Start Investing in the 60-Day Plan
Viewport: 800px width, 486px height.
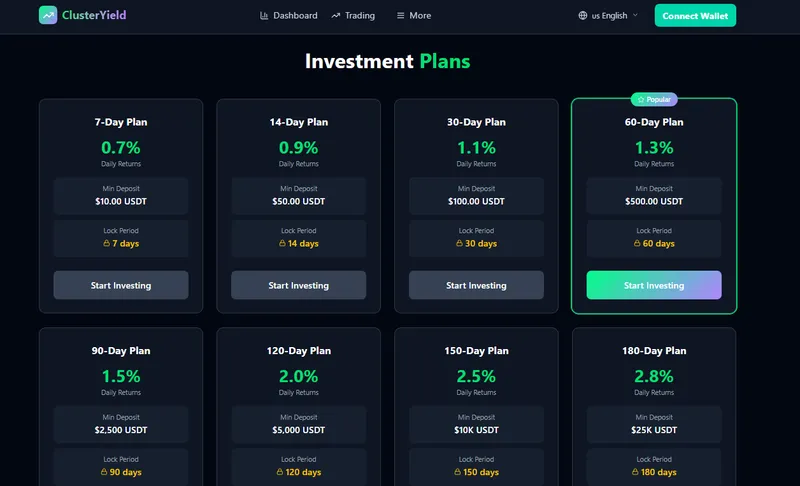[x=654, y=285]
